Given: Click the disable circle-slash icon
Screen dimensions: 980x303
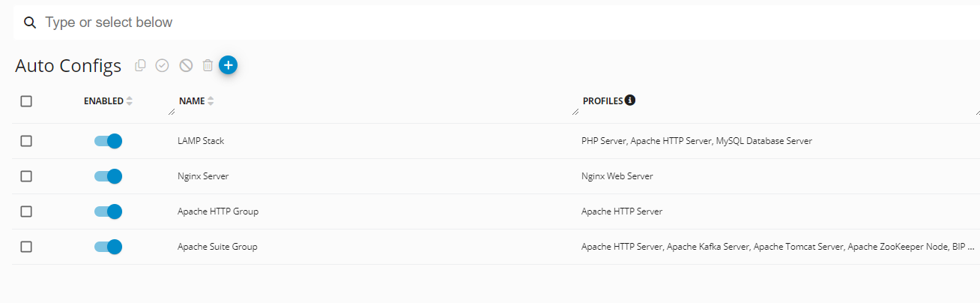Looking at the screenshot, I should (186, 66).
